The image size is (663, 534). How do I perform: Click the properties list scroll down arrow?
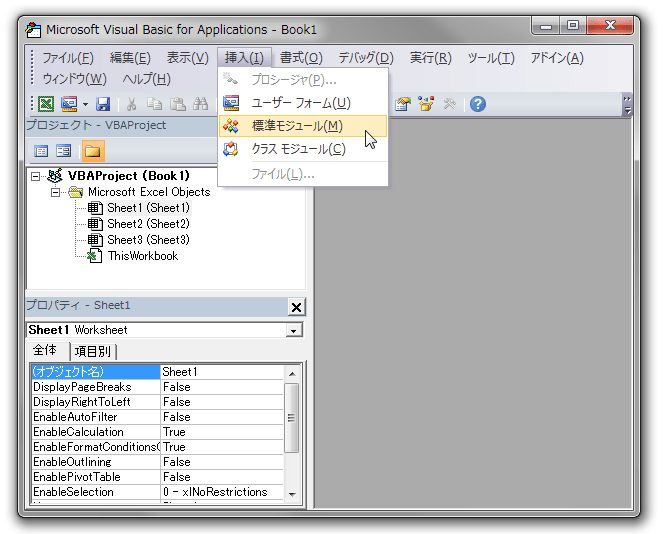[x=292, y=494]
